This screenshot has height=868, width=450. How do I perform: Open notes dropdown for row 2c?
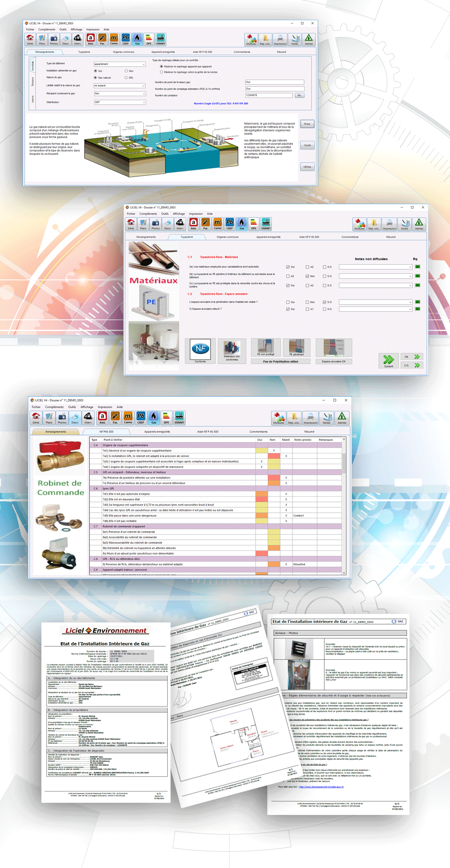pos(376,285)
